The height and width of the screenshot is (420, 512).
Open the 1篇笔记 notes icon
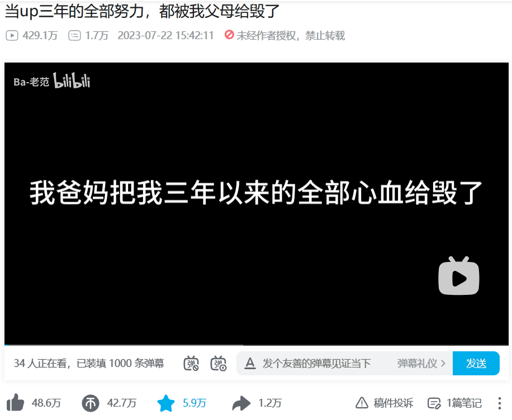434,403
